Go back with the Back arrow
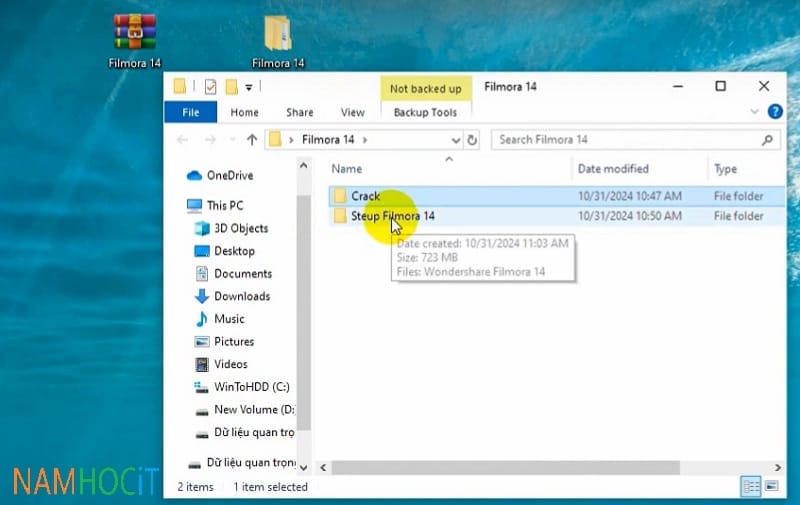This screenshot has width=800, height=505. point(182,140)
